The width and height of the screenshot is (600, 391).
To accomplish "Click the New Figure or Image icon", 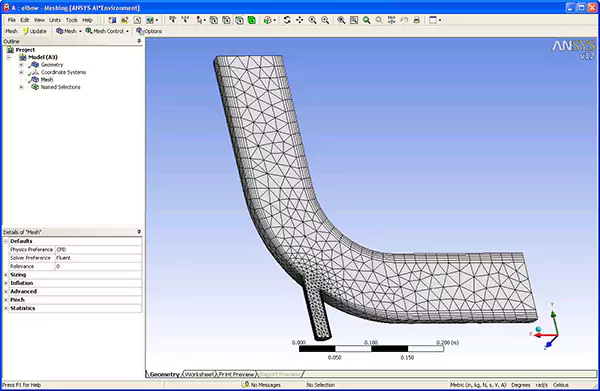I will (124, 20).
